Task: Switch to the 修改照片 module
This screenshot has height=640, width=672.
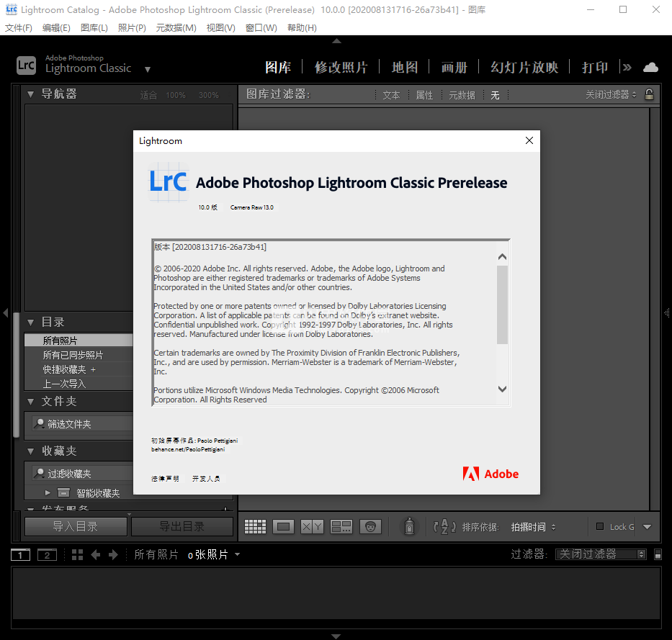Action: [341, 67]
